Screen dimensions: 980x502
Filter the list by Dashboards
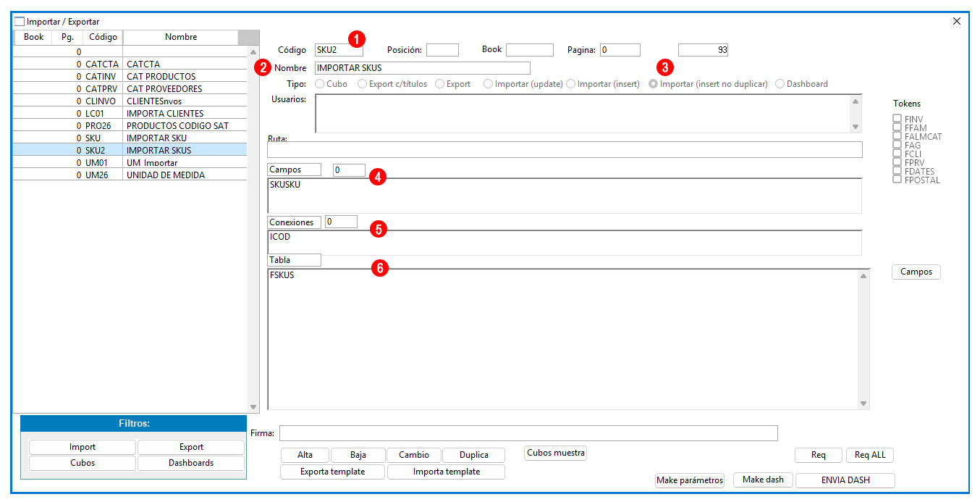(191, 463)
